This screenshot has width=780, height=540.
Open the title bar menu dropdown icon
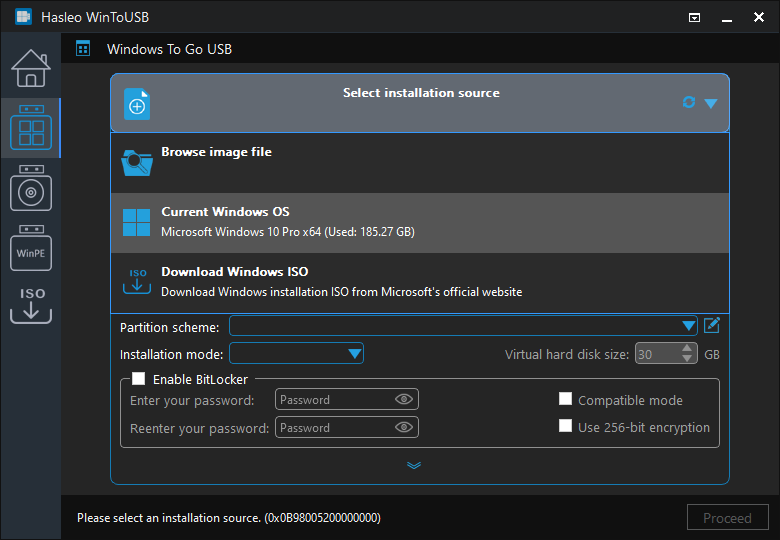(694, 18)
